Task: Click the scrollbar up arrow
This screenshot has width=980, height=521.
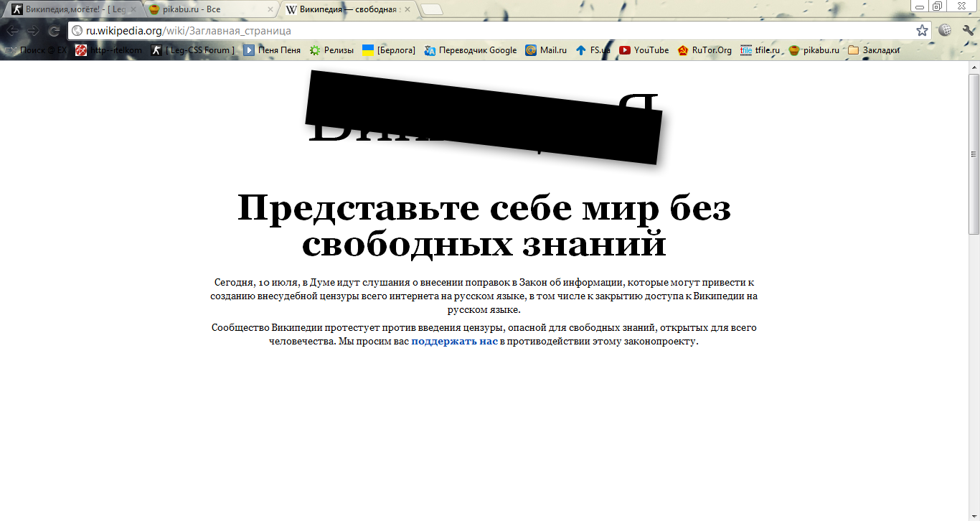Action: pos(974,67)
